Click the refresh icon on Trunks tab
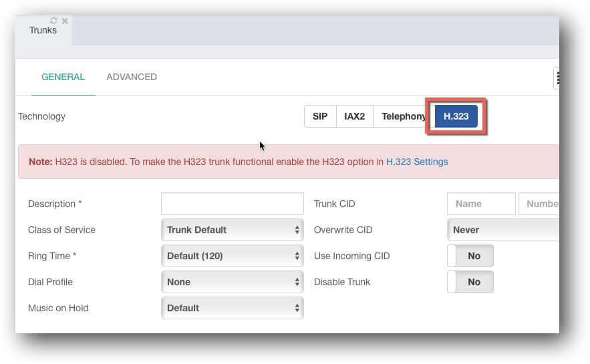This screenshot has height=364, width=590. pos(53,20)
